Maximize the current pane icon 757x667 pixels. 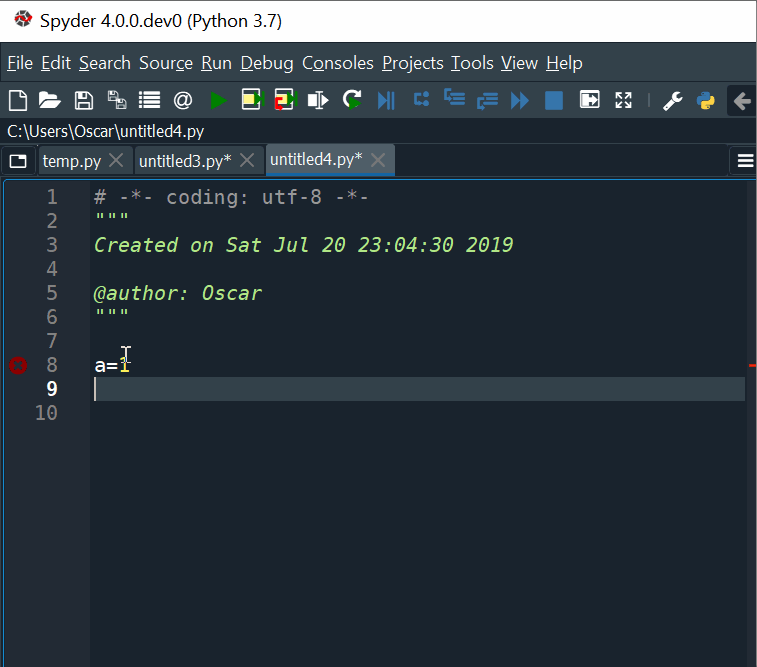coord(589,100)
